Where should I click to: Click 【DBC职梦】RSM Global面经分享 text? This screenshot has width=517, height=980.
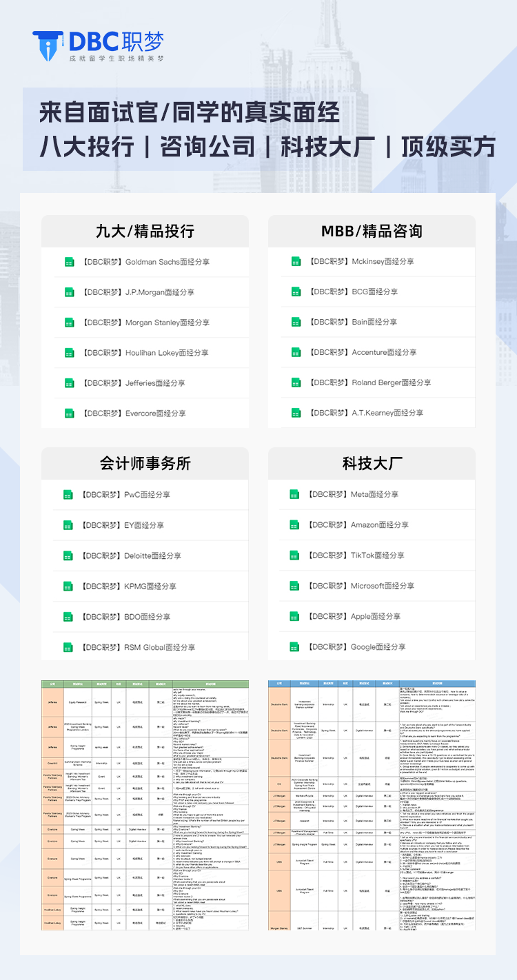coord(137,647)
